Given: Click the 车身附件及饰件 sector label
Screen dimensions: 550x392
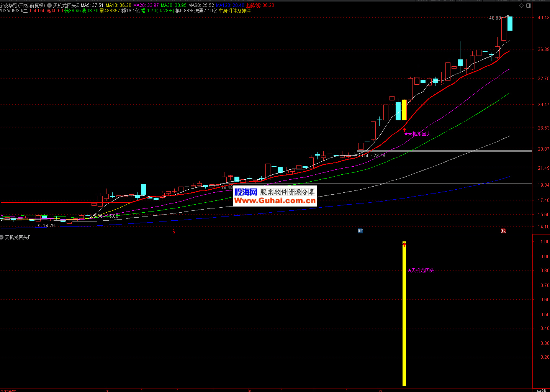Looking at the screenshot, I should [234, 11].
